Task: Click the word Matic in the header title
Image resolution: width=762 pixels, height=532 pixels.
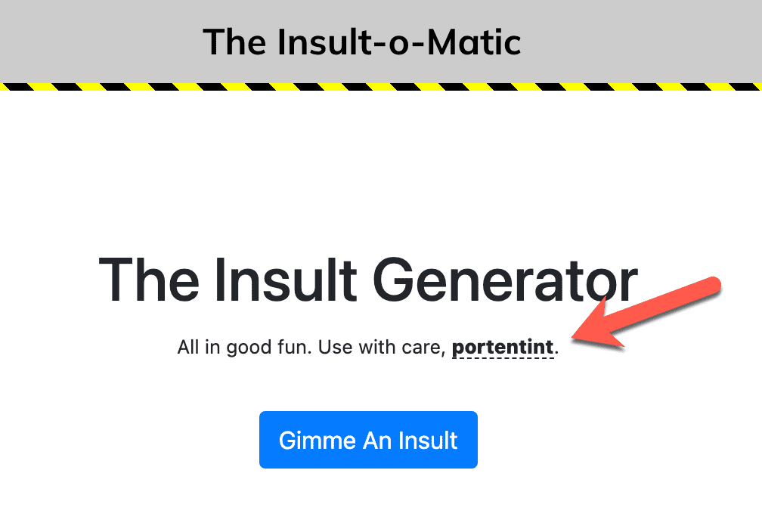Action: coord(474,42)
